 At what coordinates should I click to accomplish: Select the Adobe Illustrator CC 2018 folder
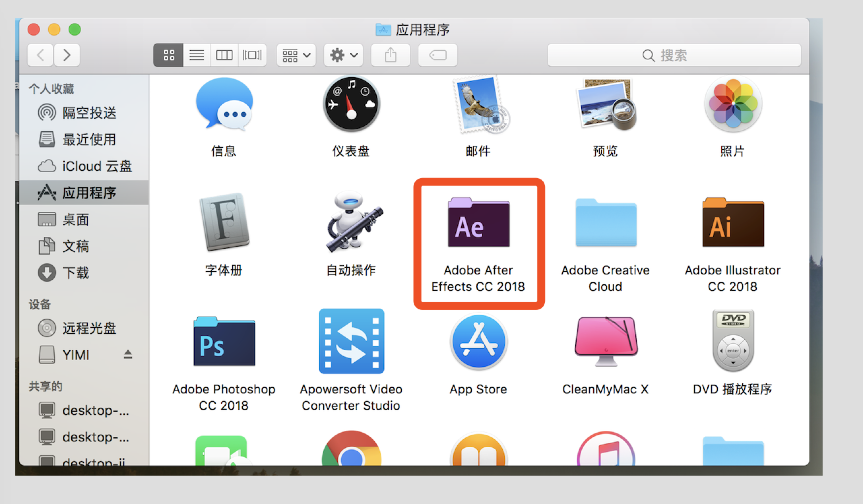[x=733, y=223]
